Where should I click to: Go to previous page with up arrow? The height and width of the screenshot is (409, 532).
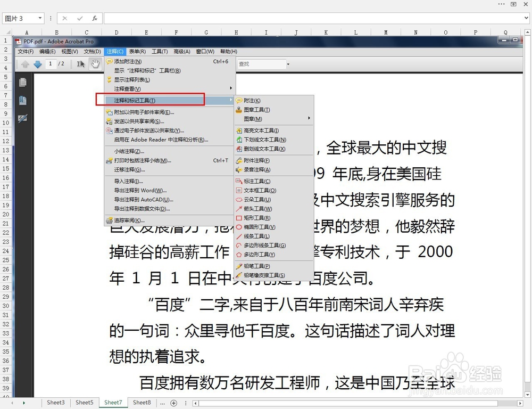coord(25,64)
